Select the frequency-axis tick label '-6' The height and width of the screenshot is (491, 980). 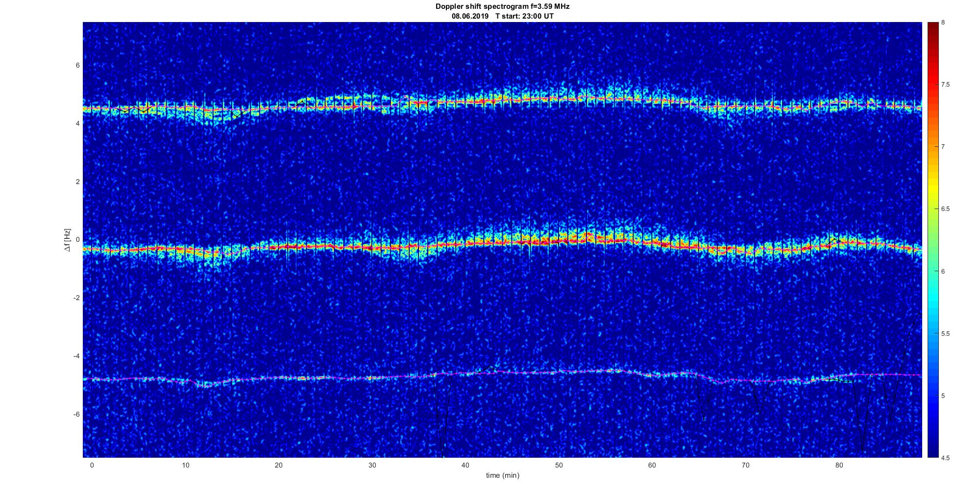pyautogui.click(x=76, y=414)
